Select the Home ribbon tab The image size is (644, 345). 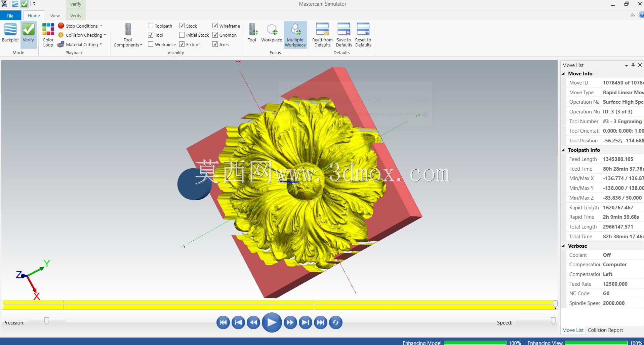34,15
